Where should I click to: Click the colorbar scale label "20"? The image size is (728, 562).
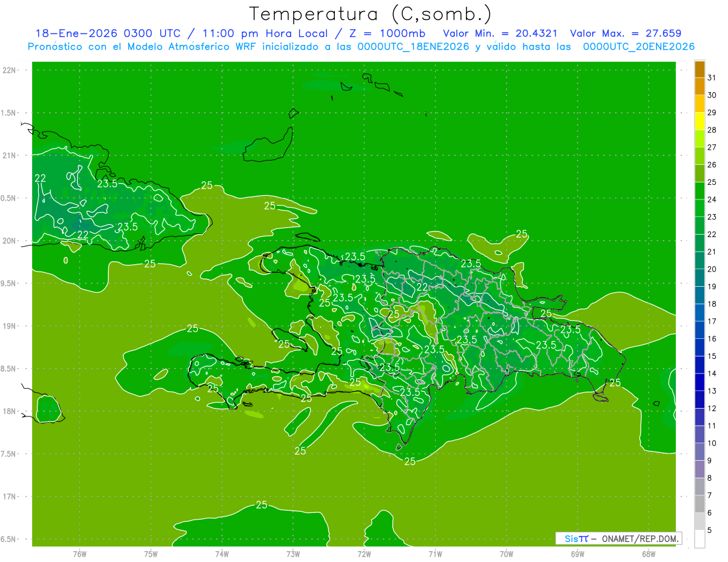(712, 269)
